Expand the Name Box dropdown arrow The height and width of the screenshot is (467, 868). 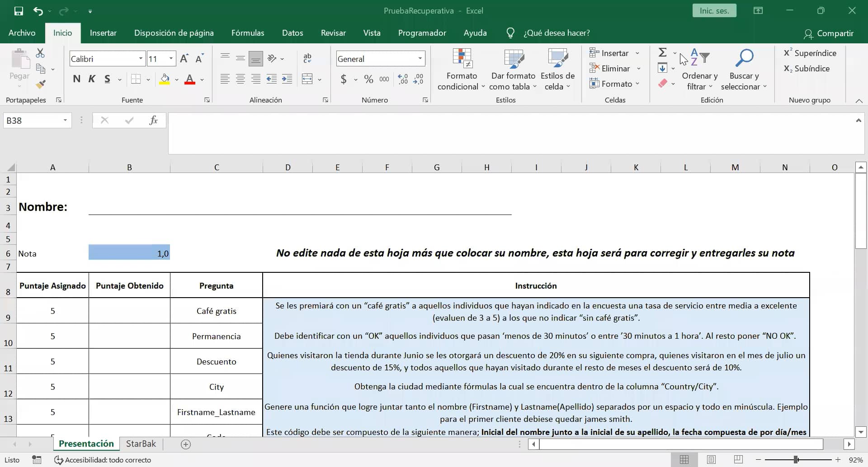pos(65,120)
